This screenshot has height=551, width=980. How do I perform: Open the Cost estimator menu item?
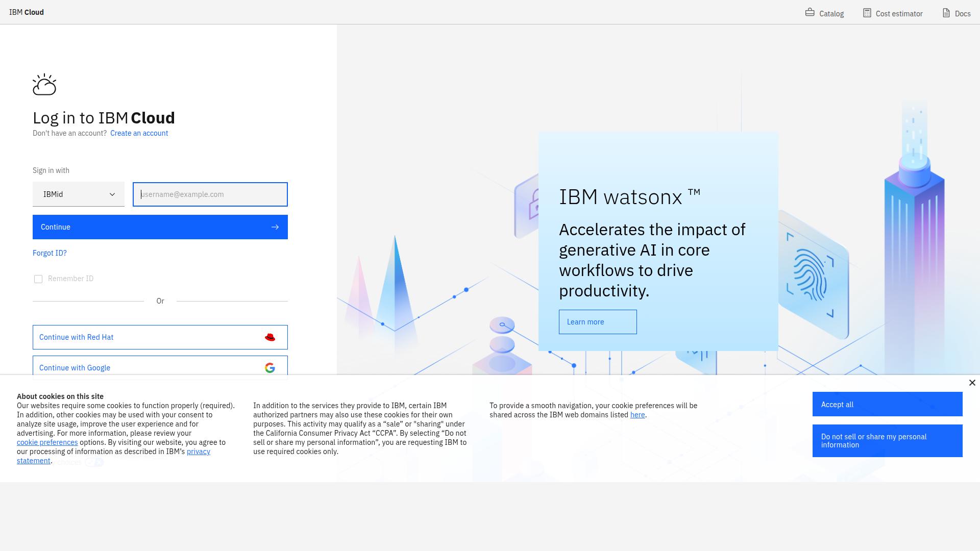(893, 13)
